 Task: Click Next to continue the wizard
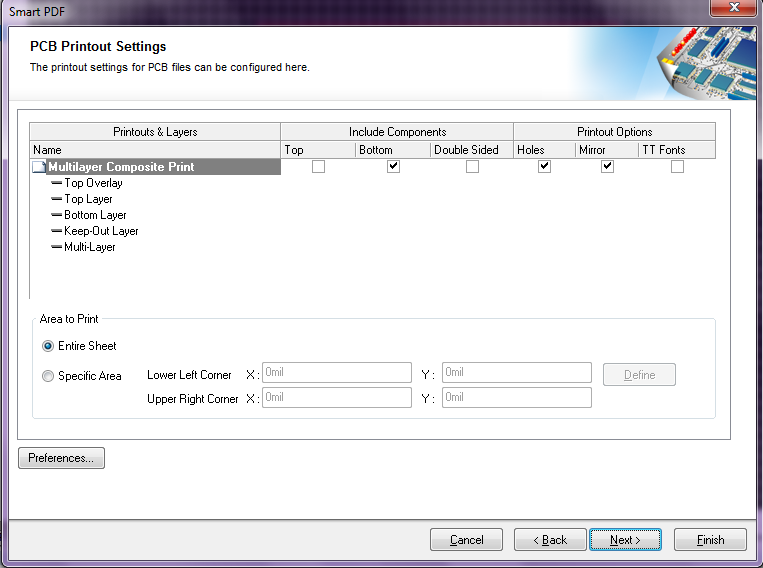click(625, 540)
